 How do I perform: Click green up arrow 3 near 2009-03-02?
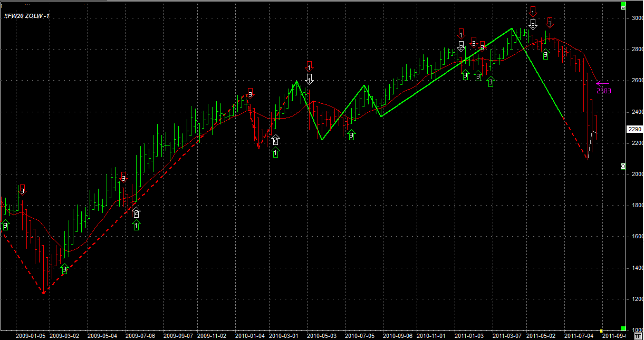click(x=64, y=269)
